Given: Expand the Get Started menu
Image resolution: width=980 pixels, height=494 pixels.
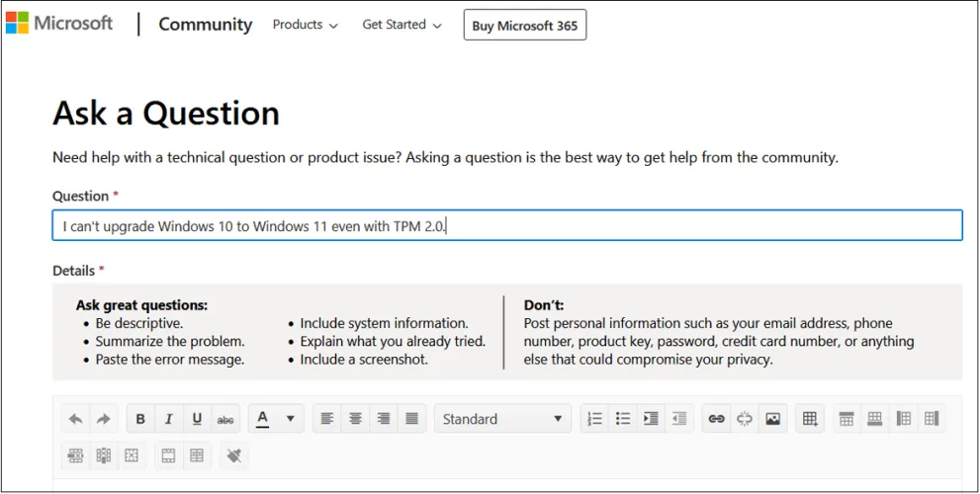Looking at the screenshot, I should pos(401,25).
